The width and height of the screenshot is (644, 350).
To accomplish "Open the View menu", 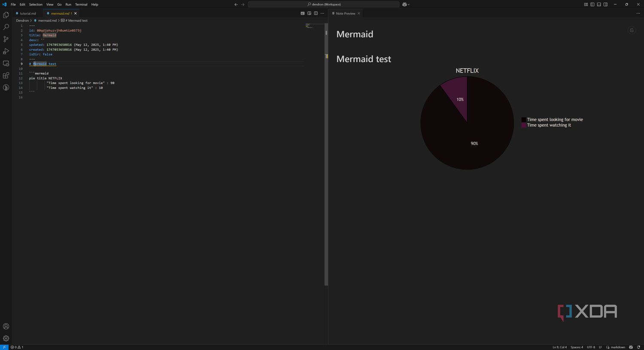I will pyautogui.click(x=50, y=4).
